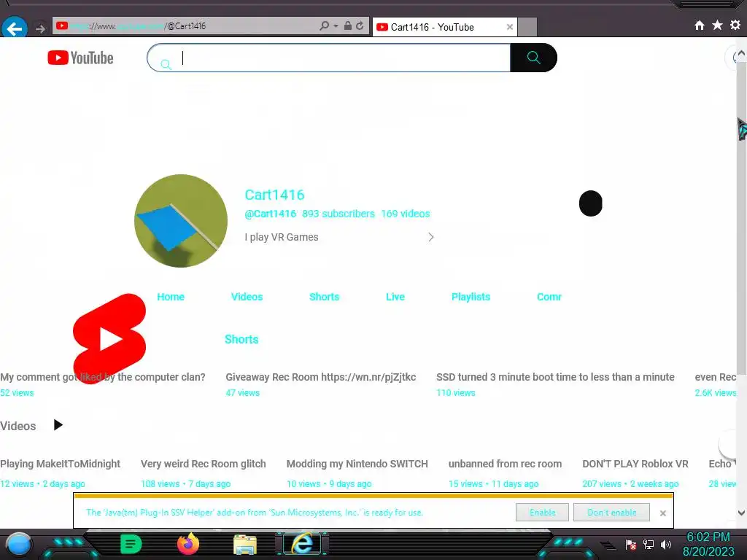Switch to the Home channel tab
Image resolution: width=747 pixels, height=560 pixels.
point(171,297)
